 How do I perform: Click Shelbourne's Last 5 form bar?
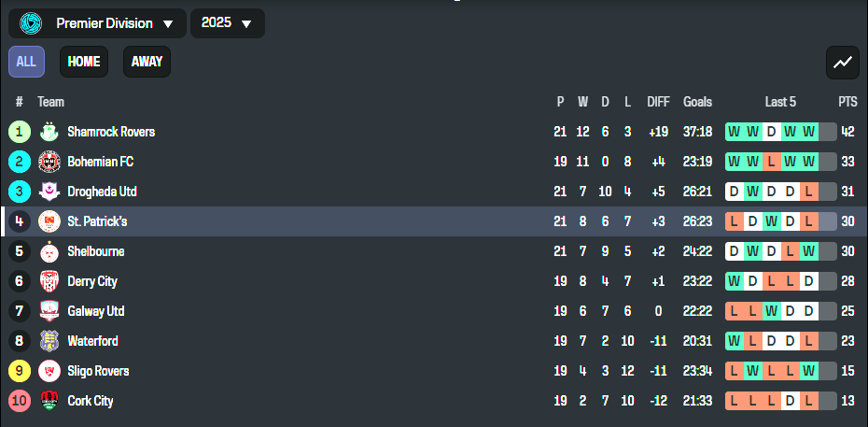click(780, 251)
